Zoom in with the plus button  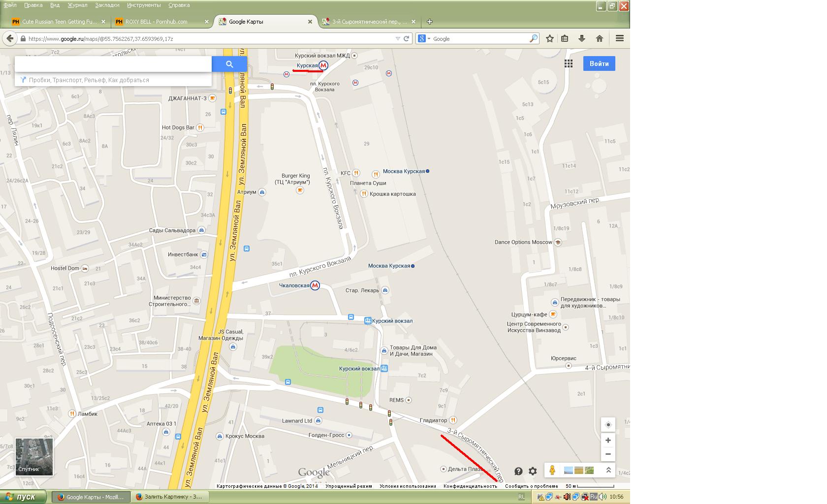click(x=608, y=440)
